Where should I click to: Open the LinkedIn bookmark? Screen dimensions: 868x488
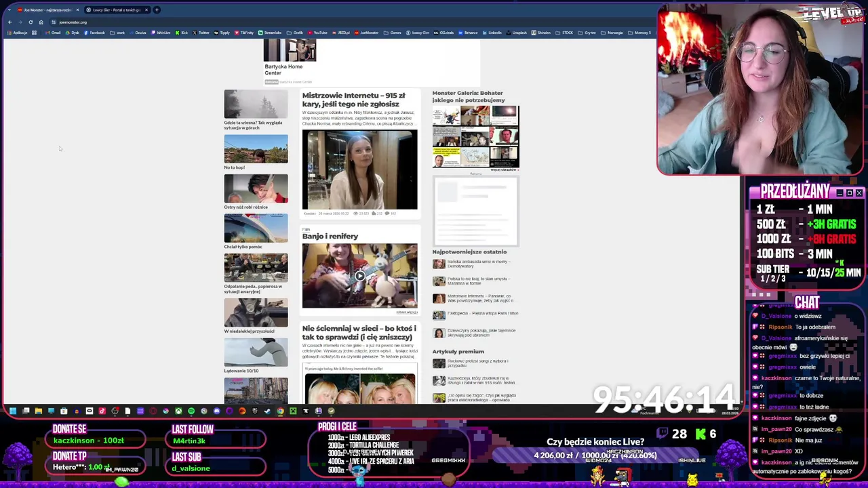492,33
